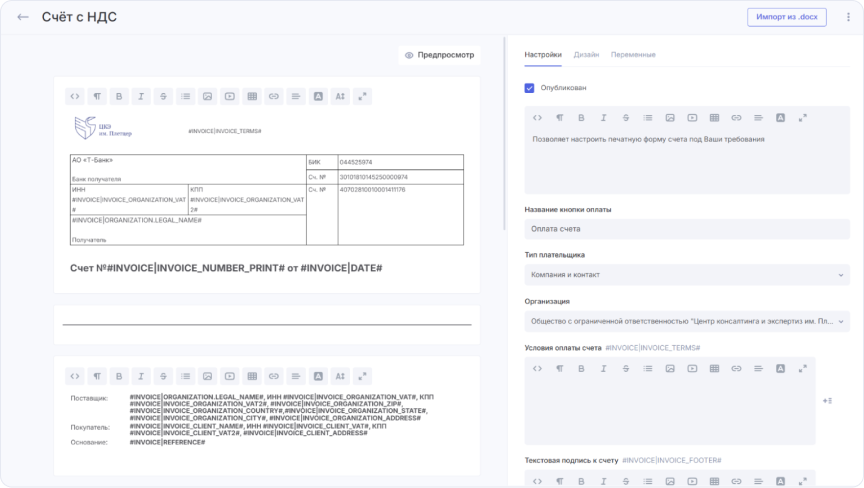
Task: Open the Переменные tab
Action: click(x=633, y=55)
